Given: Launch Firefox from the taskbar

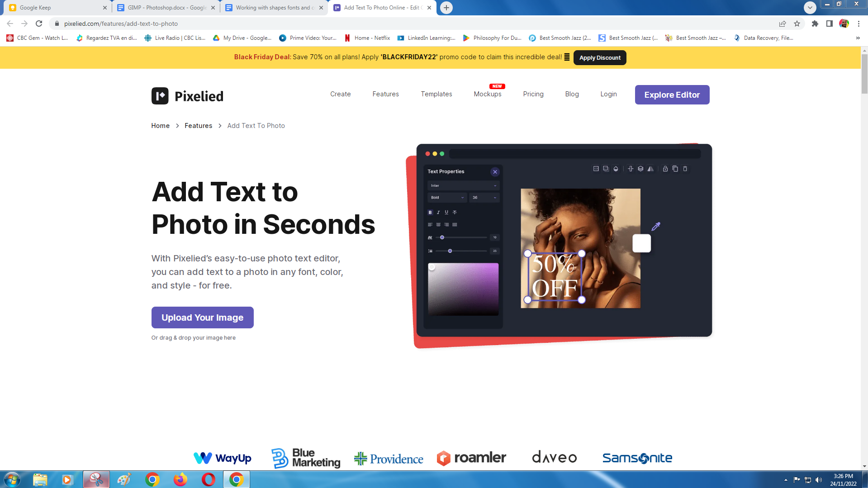Looking at the screenshot, I should pyautogui.click(x=180, y=479).
